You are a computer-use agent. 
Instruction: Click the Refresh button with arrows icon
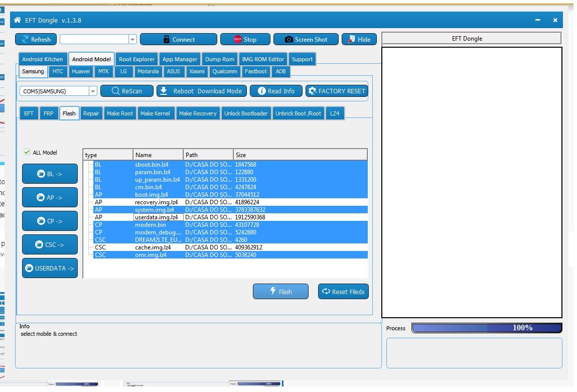tap(36, 39)
